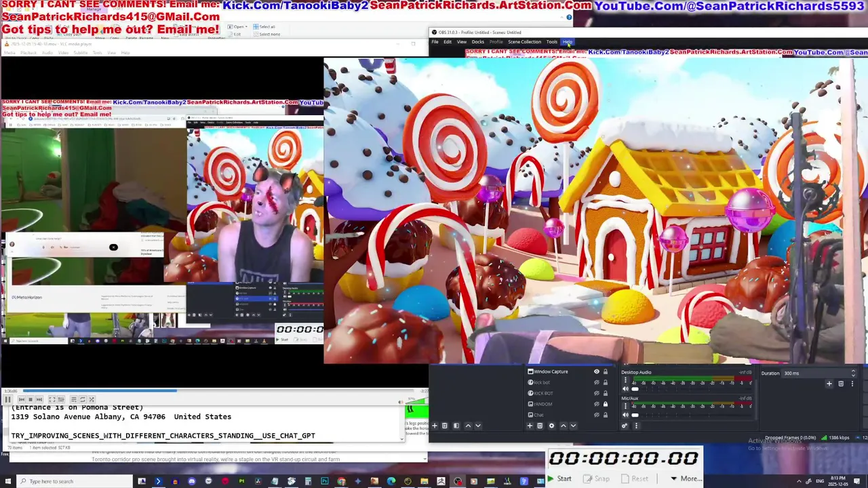Pause playback in VLC media player

pyautogui.click(x=7, y=399)
